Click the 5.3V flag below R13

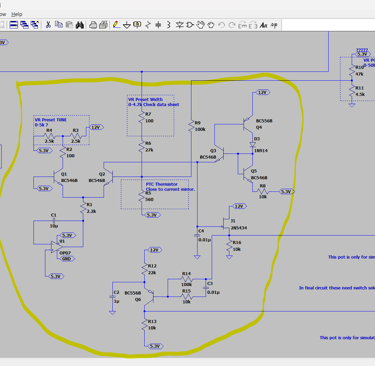(x=155, y=346)
